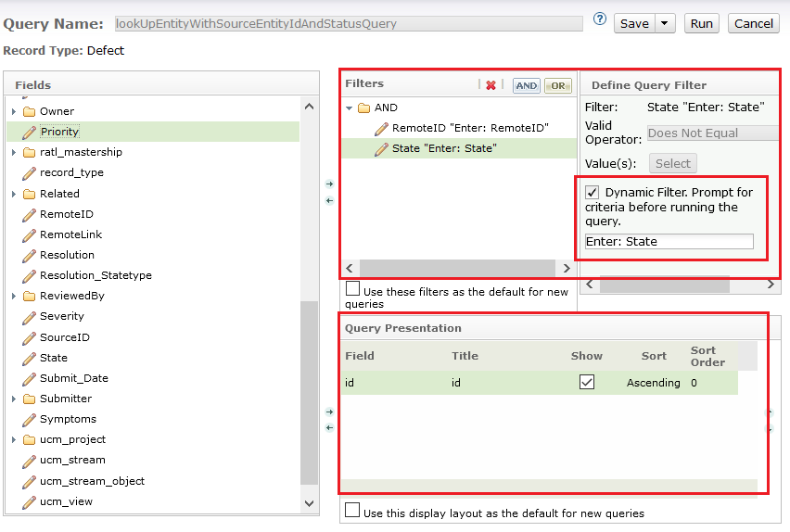790x532 pixels.
Task: Open the help question mark icon
Action: click(x=599, y=19)
